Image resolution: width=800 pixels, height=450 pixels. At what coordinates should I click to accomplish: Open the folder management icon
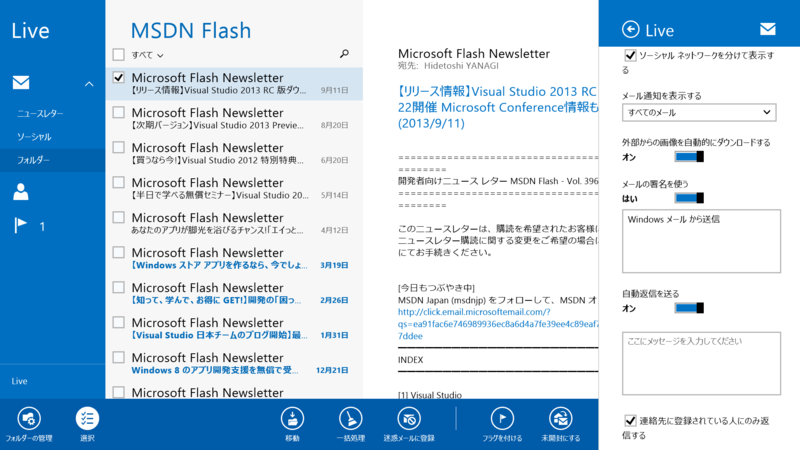(29, 419)
